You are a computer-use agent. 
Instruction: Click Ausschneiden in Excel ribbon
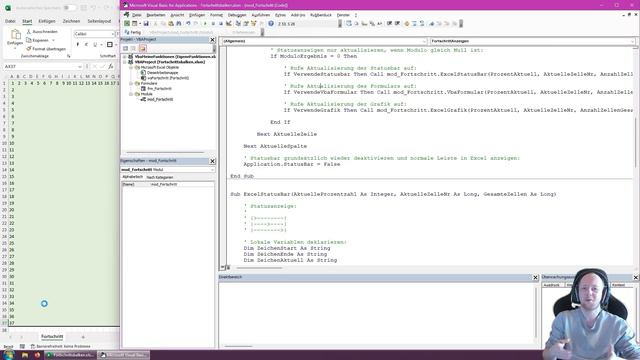pyautogui.click(x=42, y=31)
